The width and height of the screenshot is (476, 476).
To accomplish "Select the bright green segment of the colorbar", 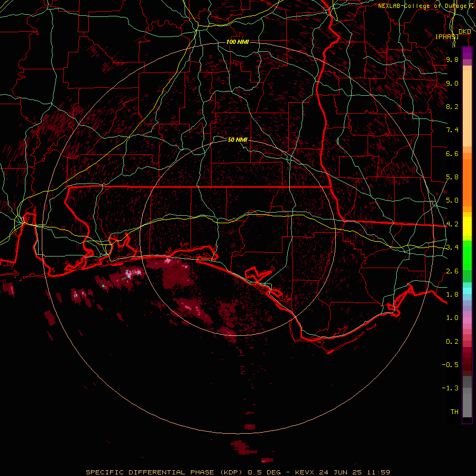I will pos(467,255).
